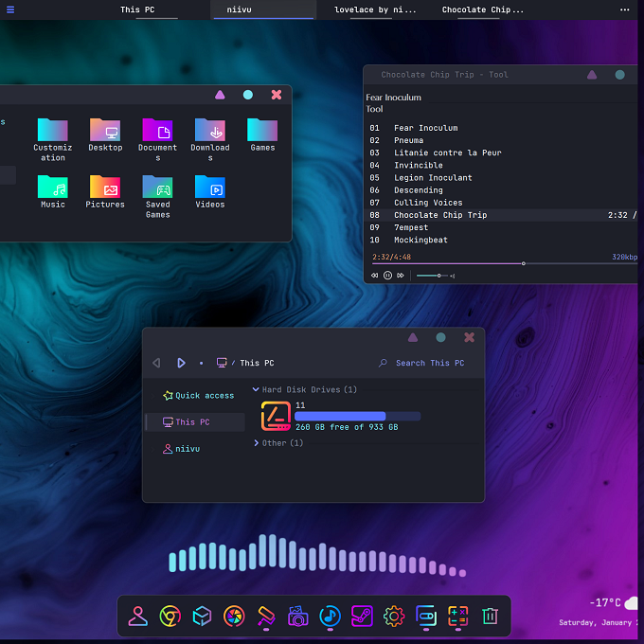Click This PC in the address breadcrumb

click(257, 363)
